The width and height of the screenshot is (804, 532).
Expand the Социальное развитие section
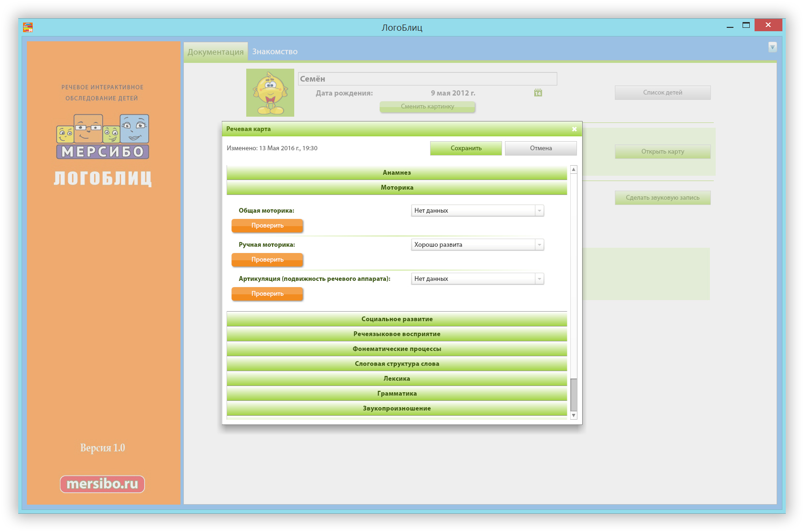point(396,319)
